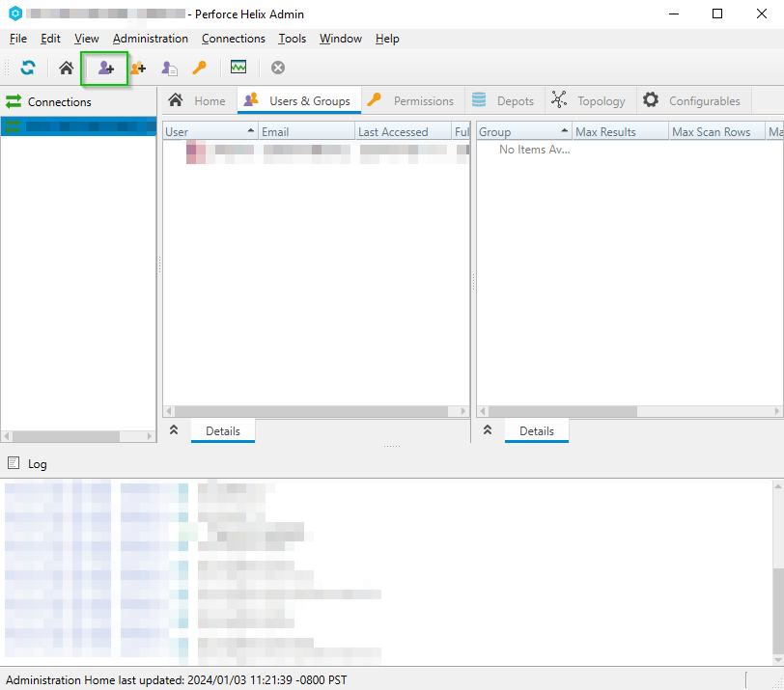The image size is (784, 690).
Task: Click the Home icon in the toolbar
Action: (66, 68)
